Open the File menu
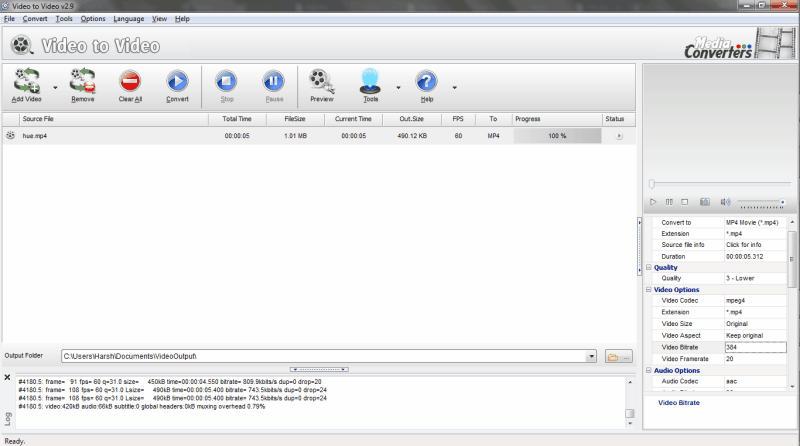800x446 pixels. coord(9,19)
